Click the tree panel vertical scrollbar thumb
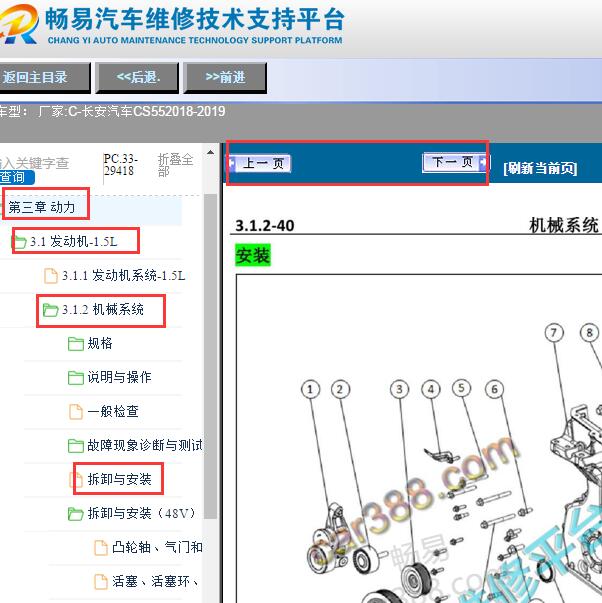This screenshot has width=602, height=603. click(210, 356)
